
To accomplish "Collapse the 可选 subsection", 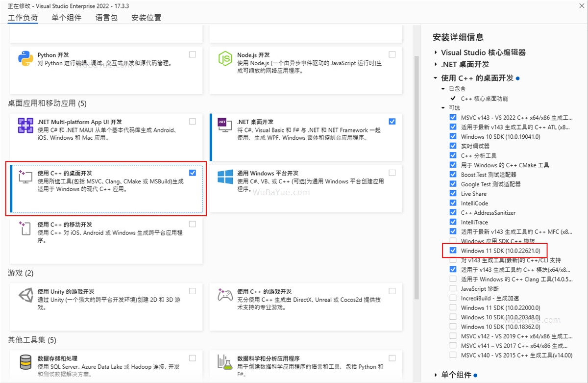I will (444, 108).
